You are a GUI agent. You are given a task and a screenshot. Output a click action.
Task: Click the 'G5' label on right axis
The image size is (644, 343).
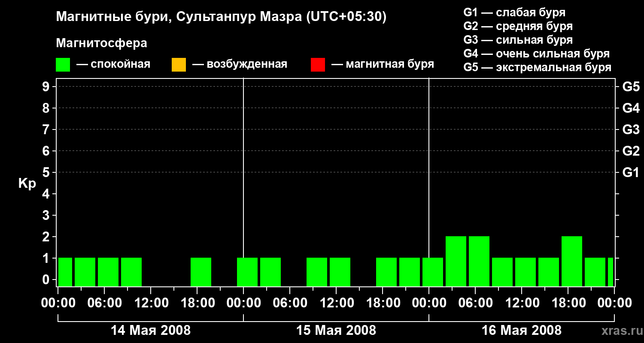tap(631, 87)
